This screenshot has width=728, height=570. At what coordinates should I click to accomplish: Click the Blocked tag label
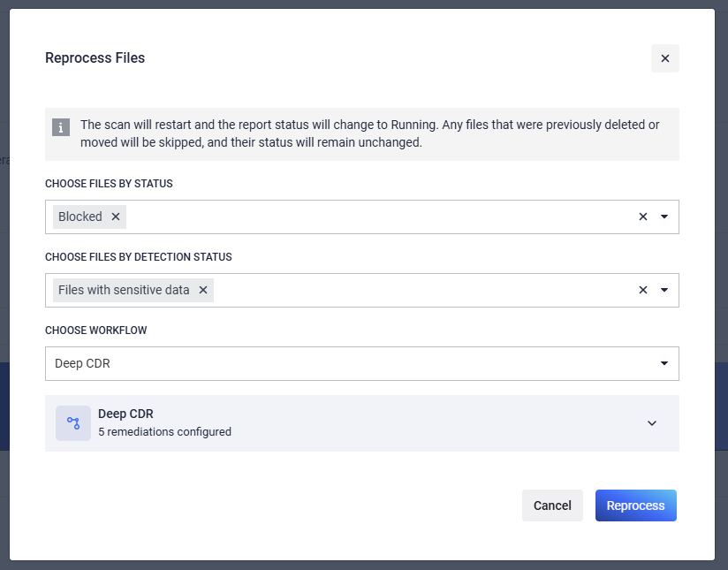click(x=80, y=217)
